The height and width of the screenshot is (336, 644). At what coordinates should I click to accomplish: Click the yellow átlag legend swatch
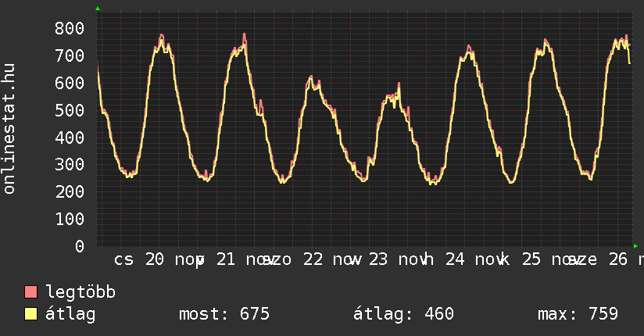(x=31, y=314)
